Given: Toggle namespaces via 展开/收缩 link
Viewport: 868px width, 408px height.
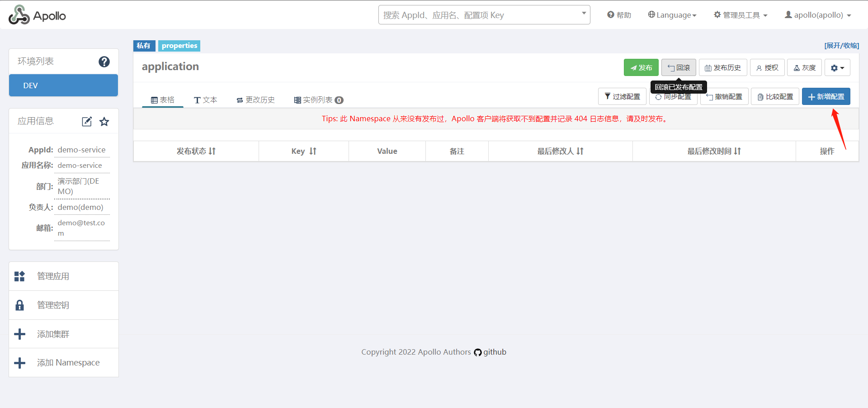Looking at the screenshot, I should coord(841,46).
